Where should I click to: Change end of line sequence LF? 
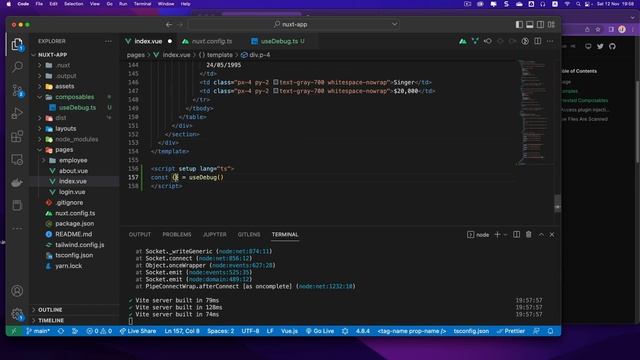click(270, 331)
